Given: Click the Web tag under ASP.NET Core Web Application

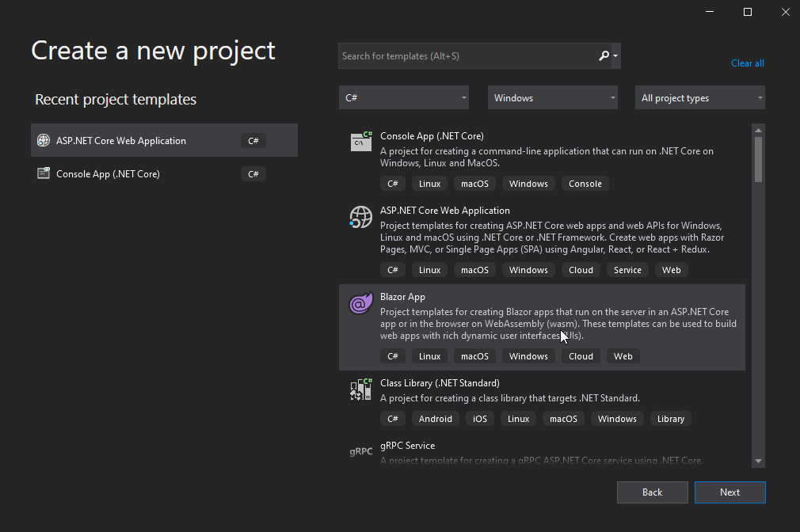Looking at the screenshot, I should click(x=672, y=270).
